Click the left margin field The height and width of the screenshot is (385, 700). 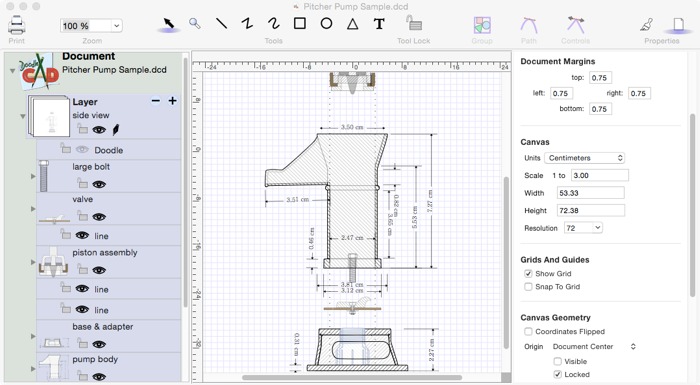561,93
